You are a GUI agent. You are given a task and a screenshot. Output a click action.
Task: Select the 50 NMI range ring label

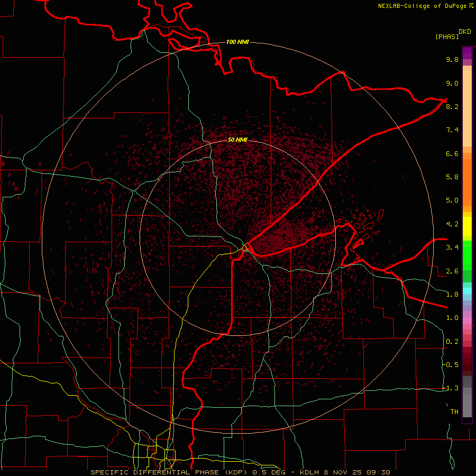237,140
